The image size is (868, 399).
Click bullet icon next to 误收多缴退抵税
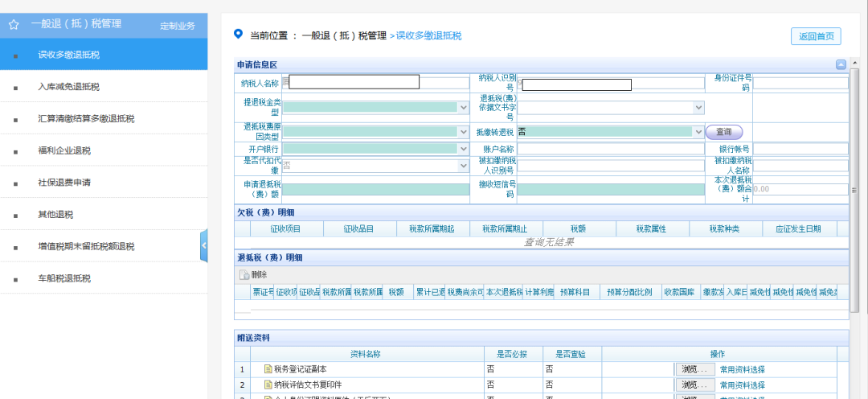point(15,56)
